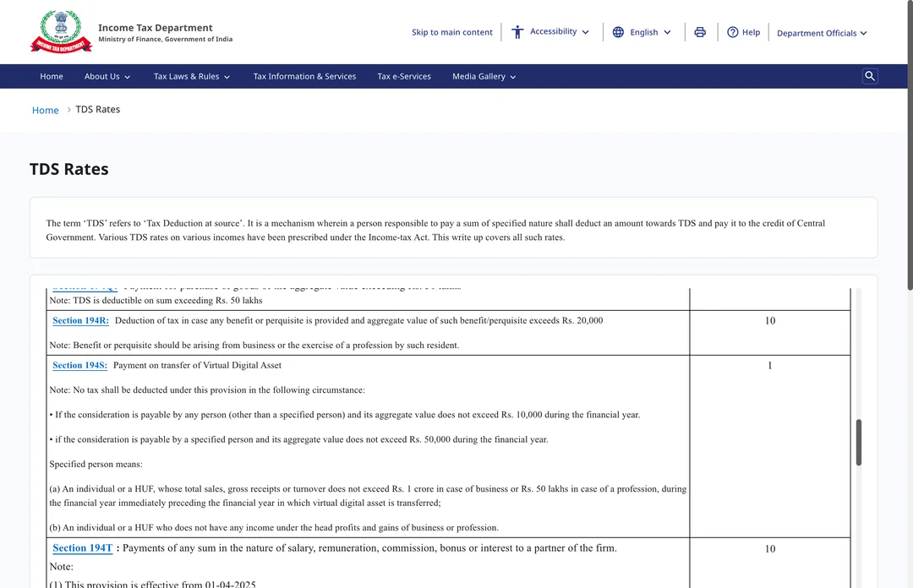Click the Income Tax Department emblem logo
The width and height of the screenshot is (913, 588).
61,31
